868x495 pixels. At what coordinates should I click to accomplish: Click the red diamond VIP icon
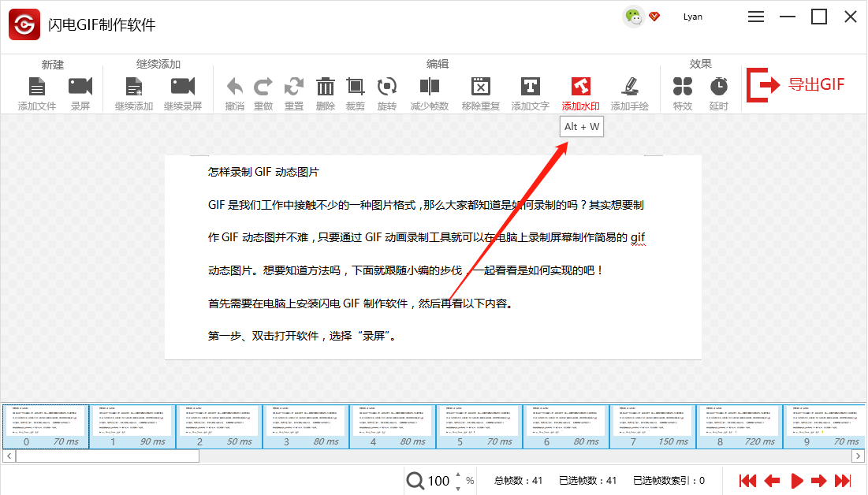(x=654, y=17)
